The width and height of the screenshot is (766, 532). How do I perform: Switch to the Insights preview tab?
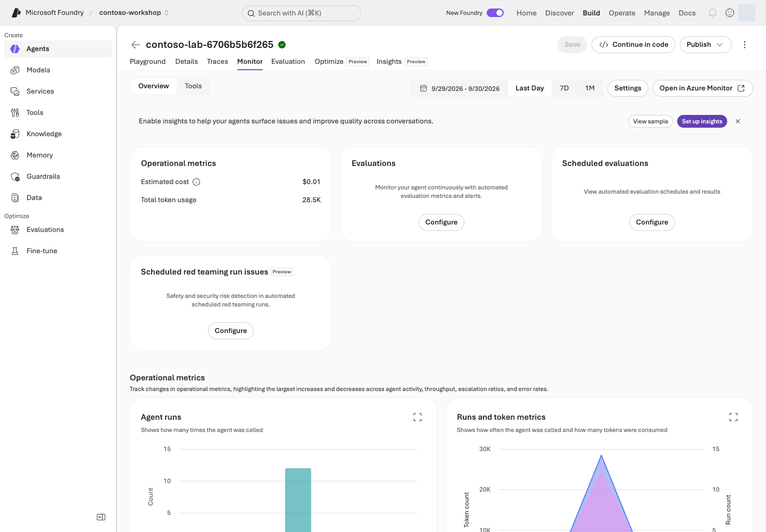402,62
